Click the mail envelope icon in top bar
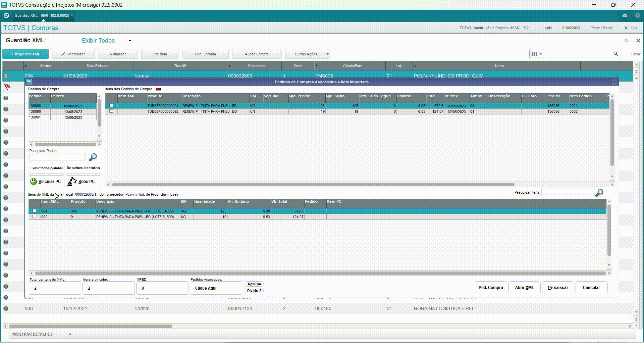Viewport: 644px width, 343px height. tap(625, 15)
